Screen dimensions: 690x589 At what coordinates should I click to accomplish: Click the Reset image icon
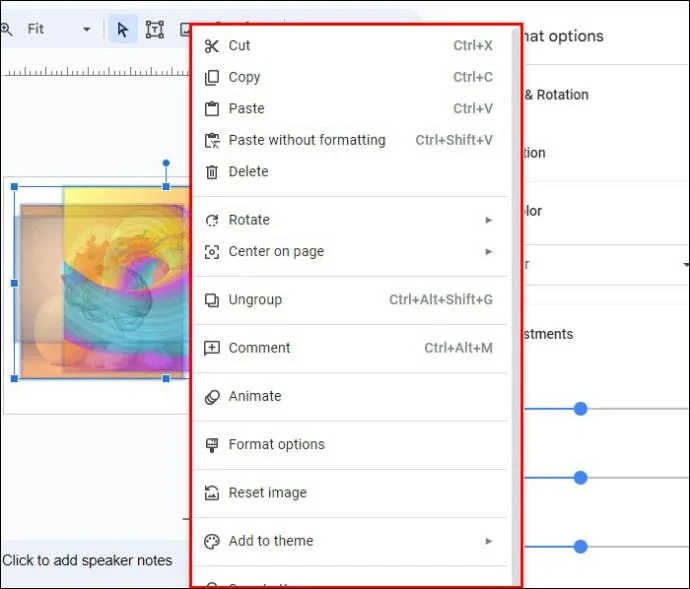(x=212, y=493)
